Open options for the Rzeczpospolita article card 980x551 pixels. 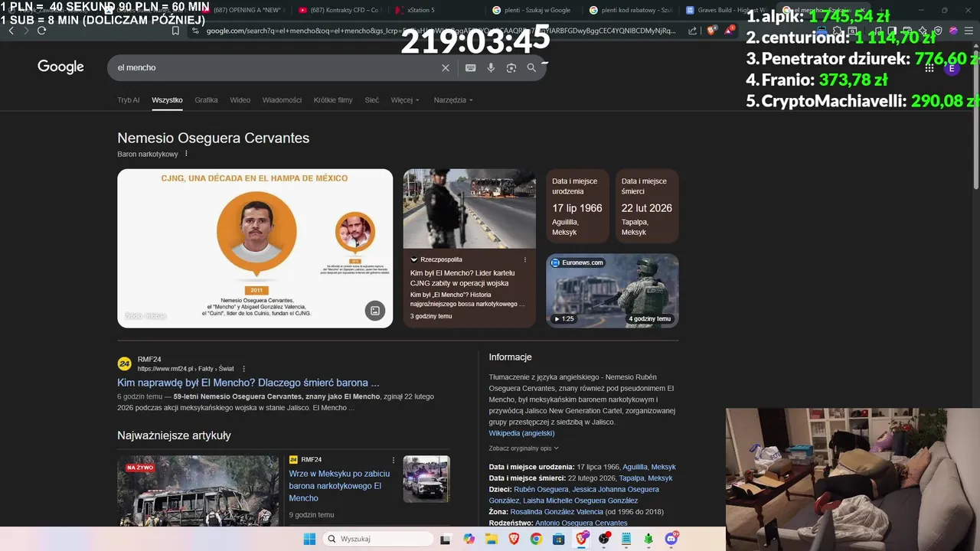pos(525,259)
